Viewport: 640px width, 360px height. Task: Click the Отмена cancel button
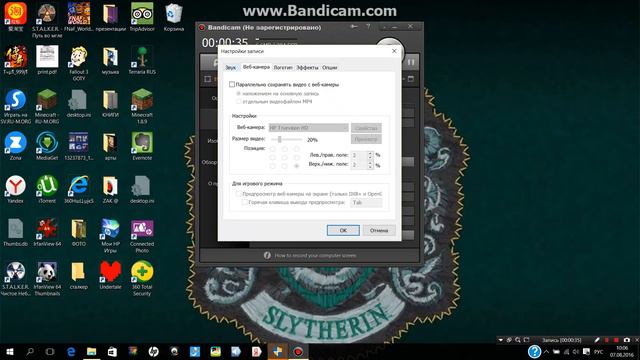tap(379, 230)
